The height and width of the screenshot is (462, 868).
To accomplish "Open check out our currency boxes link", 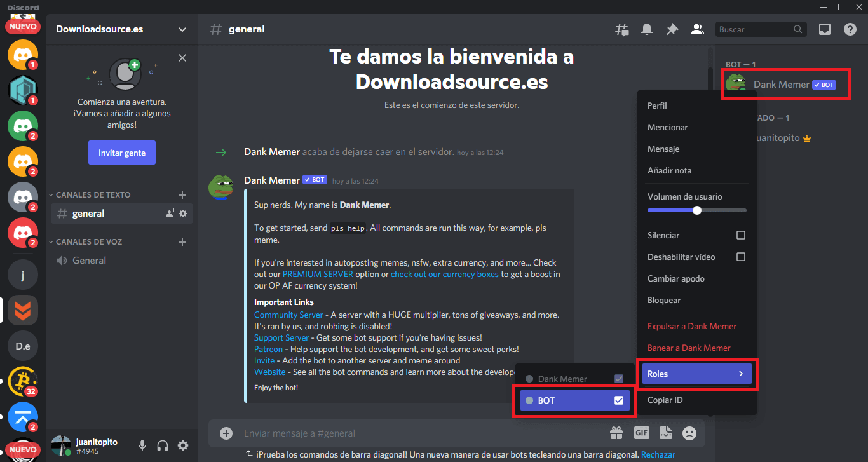I will (445, 274).
